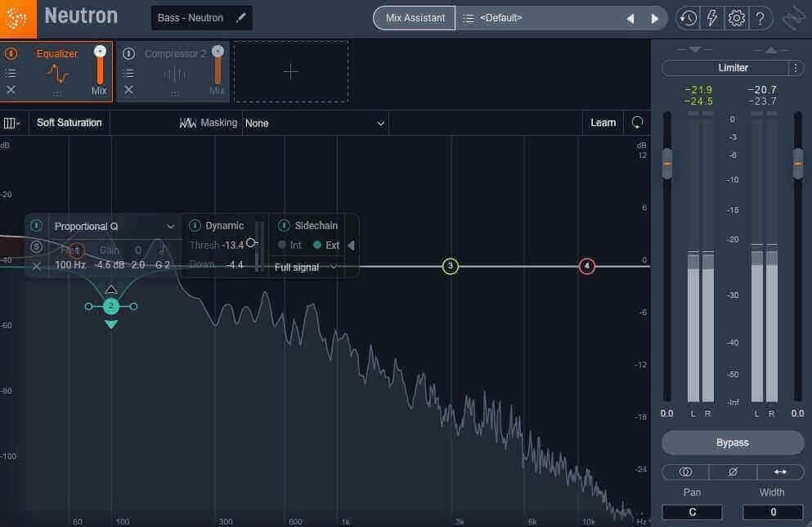Toggle the EQ band power button
The image size is (812, 527).
(x=36, y=225)
